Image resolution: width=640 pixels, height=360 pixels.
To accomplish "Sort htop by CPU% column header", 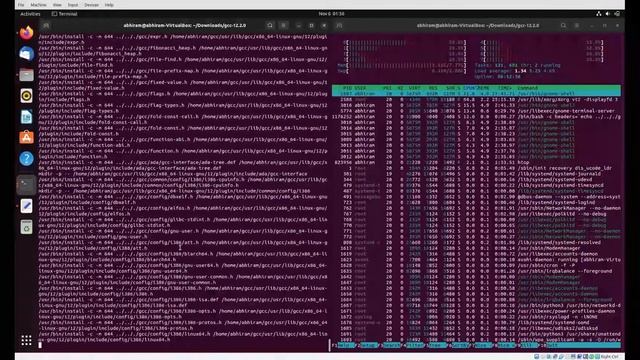I will (469, 88).
